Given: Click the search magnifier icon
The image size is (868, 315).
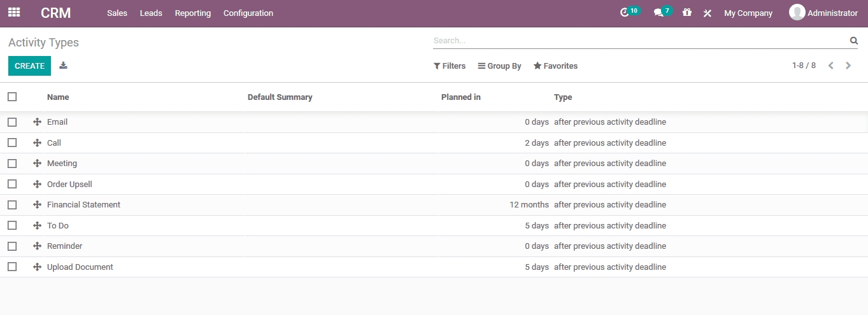Looking at the screenshot, I should pyautogui.click(x=854, y=41).
